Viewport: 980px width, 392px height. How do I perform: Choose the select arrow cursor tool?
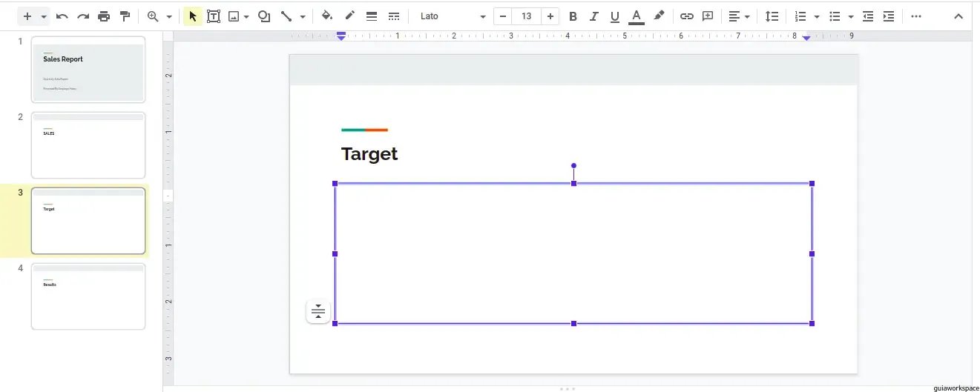tap(193, 16)
